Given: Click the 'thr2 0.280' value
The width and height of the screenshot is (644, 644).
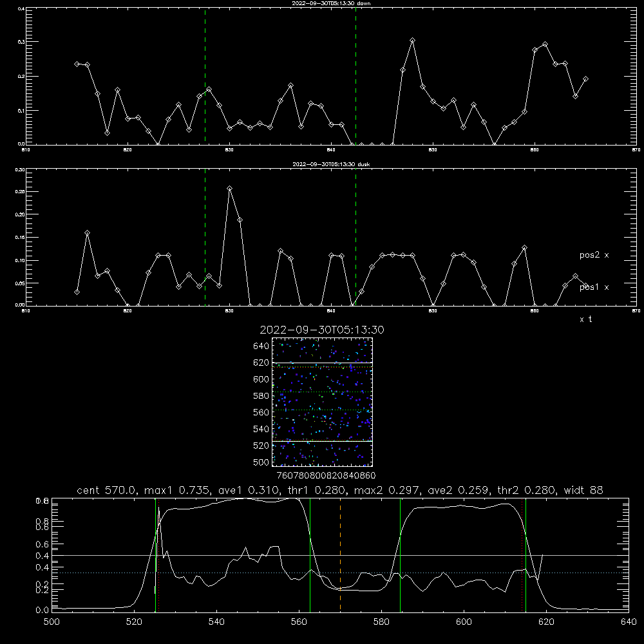Looking at the screenshot, I should (527, 490).
